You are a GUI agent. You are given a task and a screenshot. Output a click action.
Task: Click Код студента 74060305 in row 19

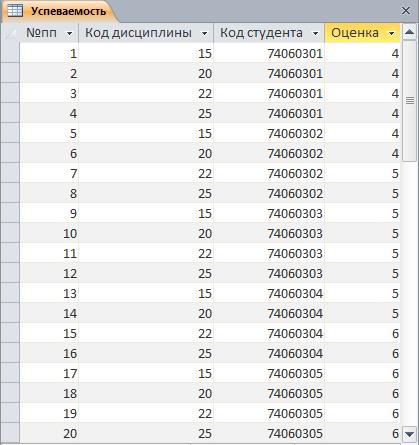[x=269, y=413]
